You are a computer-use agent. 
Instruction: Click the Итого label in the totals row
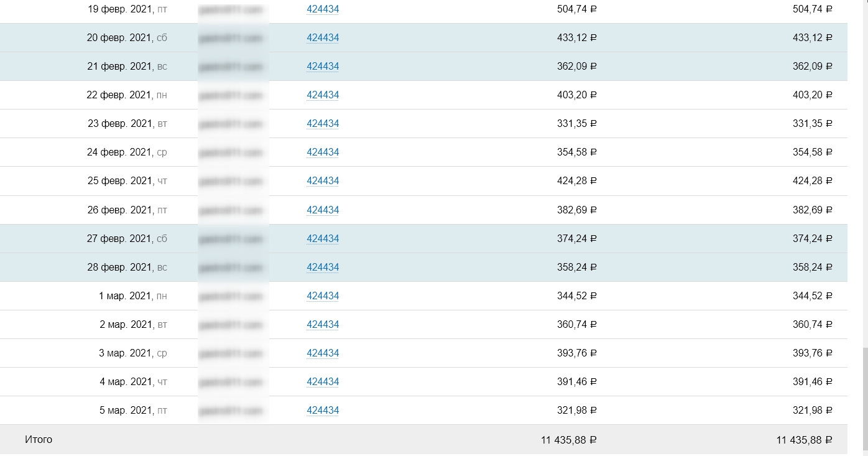39,440
